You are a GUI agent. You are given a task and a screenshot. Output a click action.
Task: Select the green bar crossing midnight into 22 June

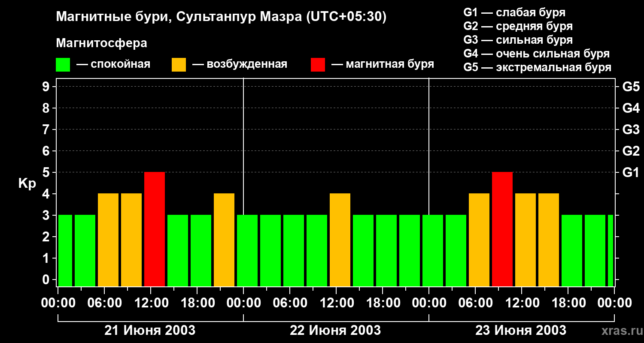click(x=247, y=251)
